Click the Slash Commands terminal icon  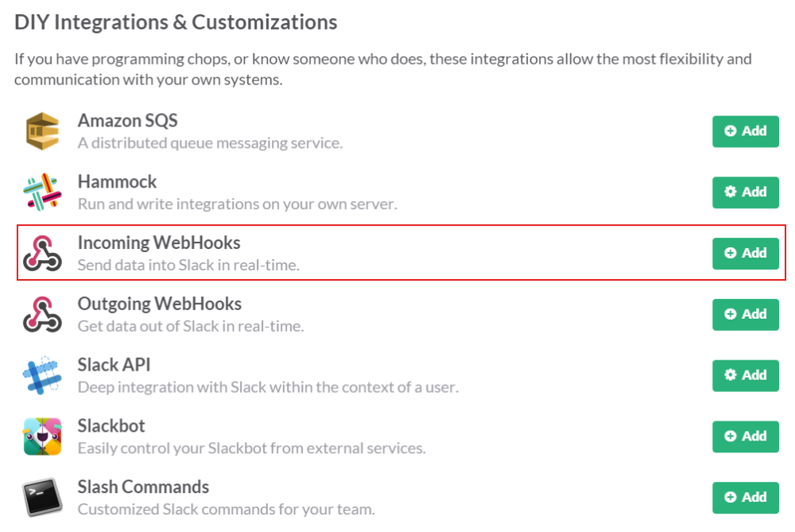pos(42,497)
